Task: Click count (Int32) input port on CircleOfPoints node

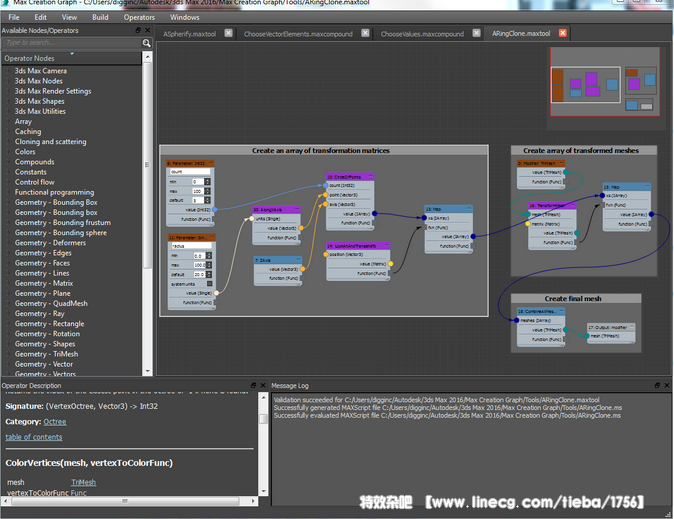Action: click(x=325, y=185)
